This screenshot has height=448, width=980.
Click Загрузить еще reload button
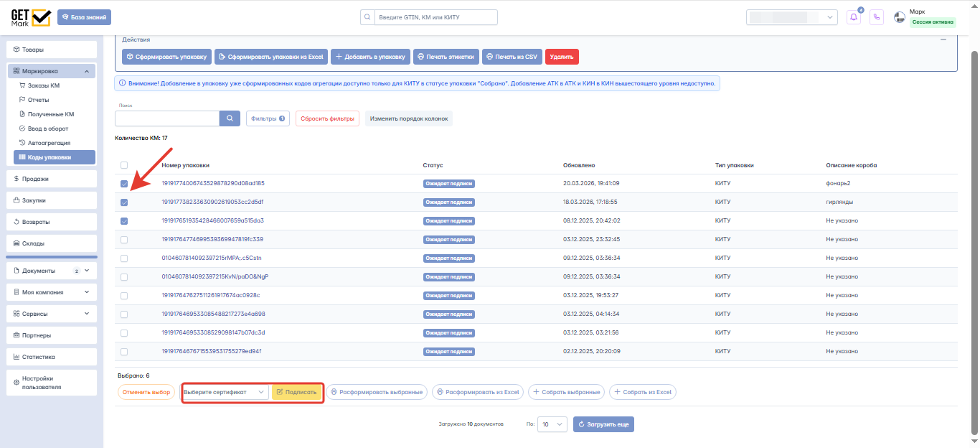(603, 424)
